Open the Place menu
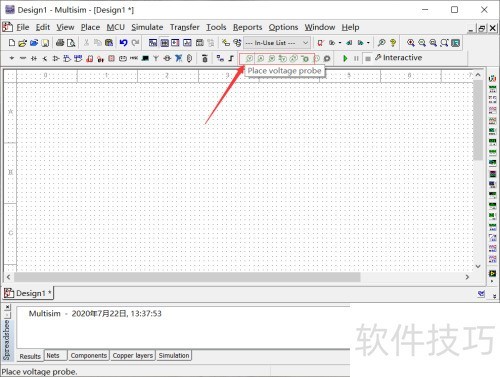The width and height of the screenshot is (500, 377). tap(90, 27)
